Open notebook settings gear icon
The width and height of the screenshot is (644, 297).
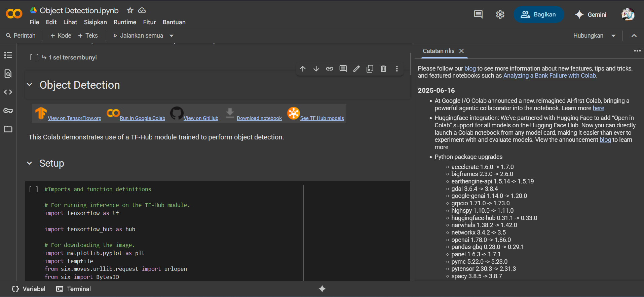500,14
